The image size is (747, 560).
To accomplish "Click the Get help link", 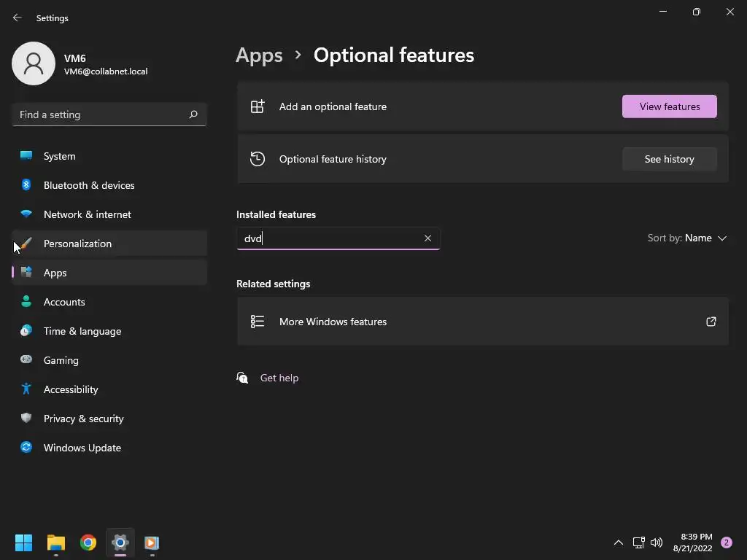I will [279, 378].
